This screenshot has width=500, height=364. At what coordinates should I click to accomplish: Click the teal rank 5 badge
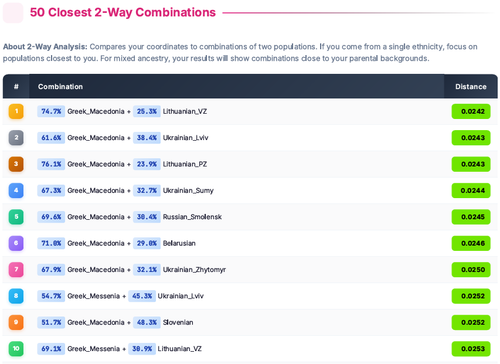pyautogui.click(x=16, y=217)
